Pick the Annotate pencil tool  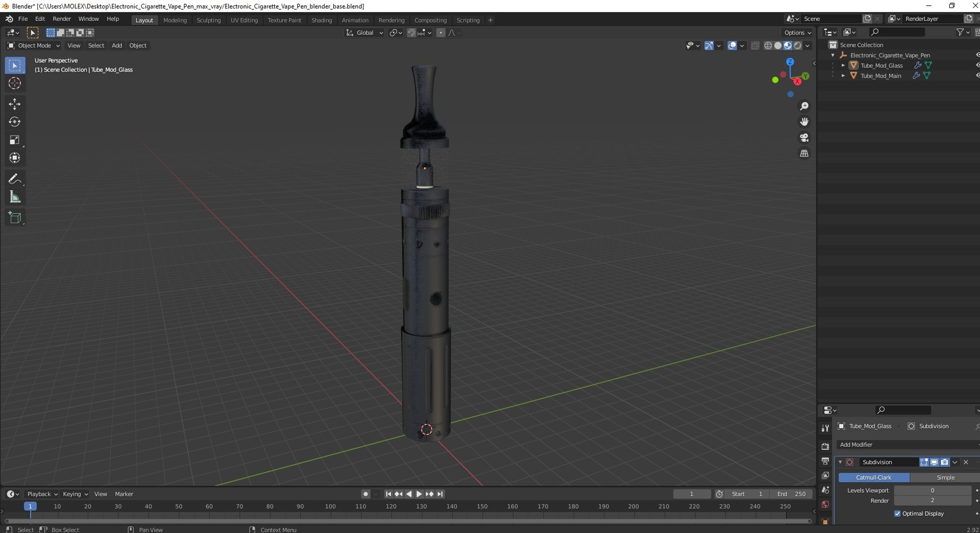tap(15, 179)
